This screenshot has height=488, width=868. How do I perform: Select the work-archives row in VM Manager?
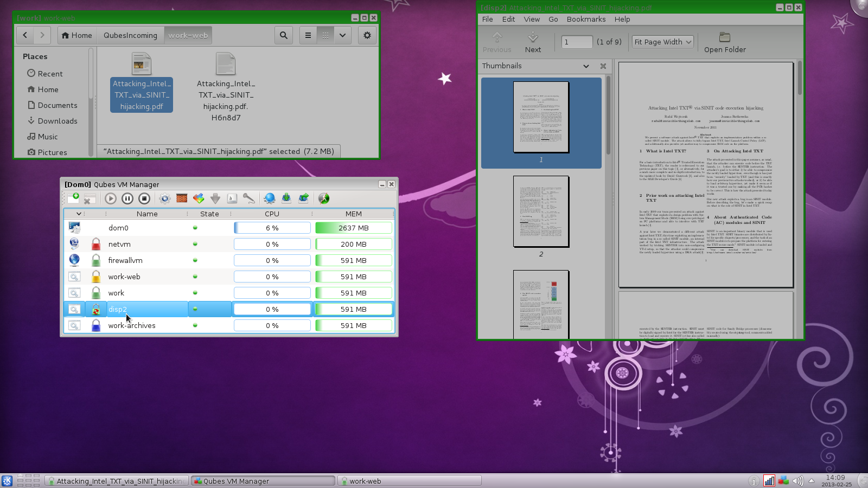tap(229, 325)
